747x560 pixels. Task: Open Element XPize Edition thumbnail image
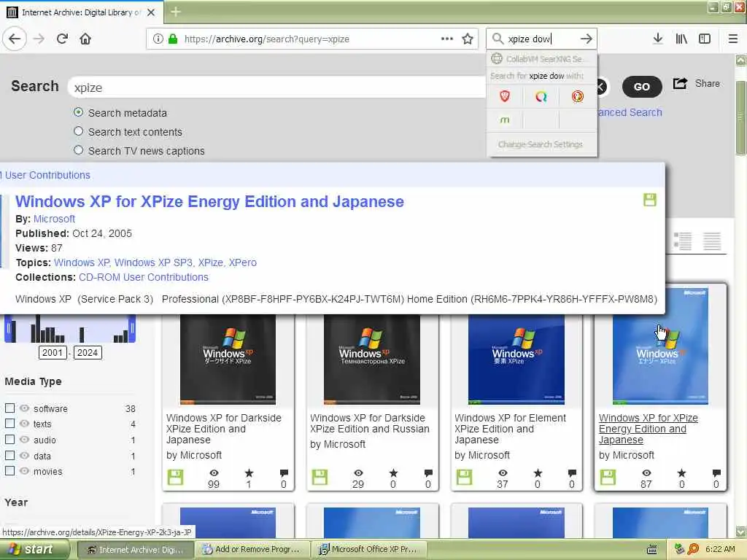tap(516, 359)
